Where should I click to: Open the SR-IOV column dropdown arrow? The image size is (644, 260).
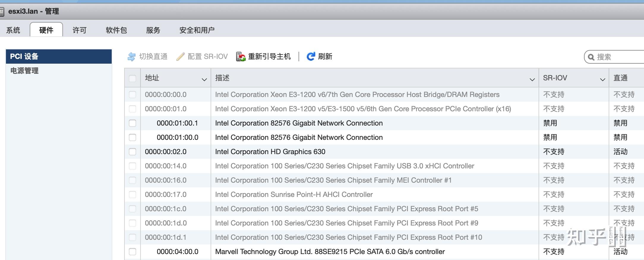pyautogui.click(x=602, y=79)
